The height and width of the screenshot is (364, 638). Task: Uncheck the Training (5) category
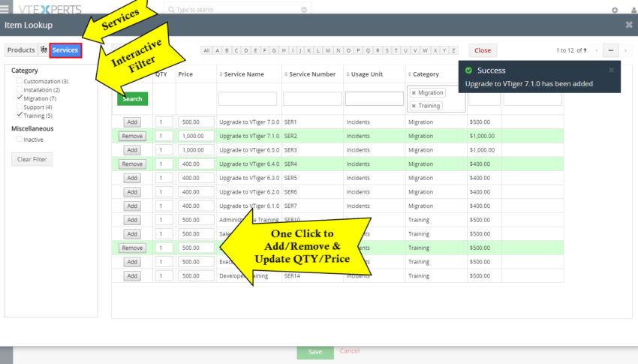(19, 115)
